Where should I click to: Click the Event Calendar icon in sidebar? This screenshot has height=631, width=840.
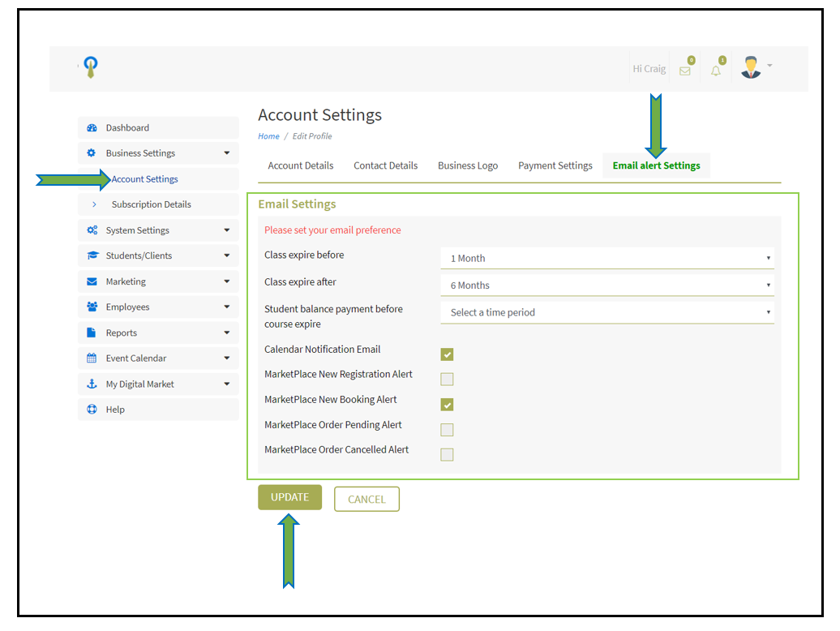(92, 358)
